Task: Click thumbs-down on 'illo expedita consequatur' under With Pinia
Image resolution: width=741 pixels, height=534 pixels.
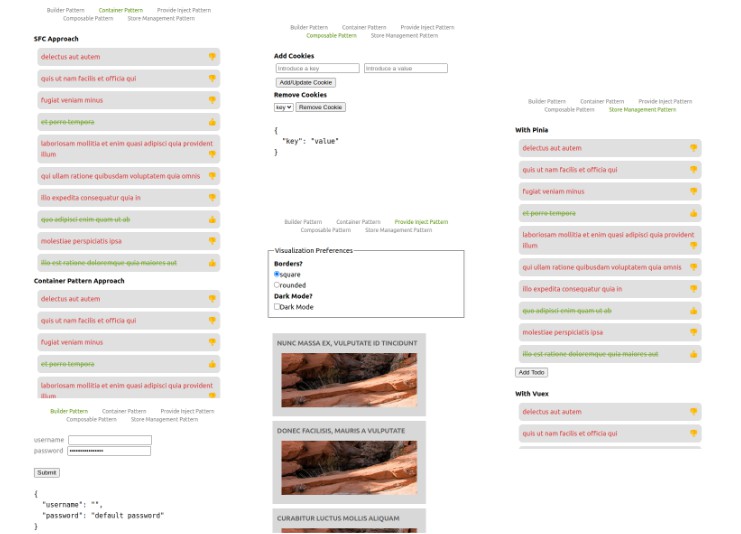Action: [x=693, y=289]
